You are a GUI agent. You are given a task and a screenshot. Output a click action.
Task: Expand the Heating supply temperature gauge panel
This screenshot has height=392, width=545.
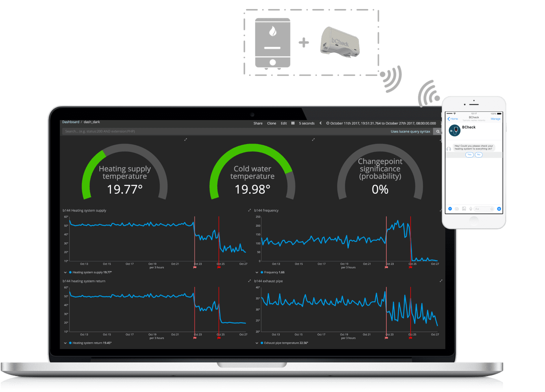pyautogui.click(x=185, y=140)
